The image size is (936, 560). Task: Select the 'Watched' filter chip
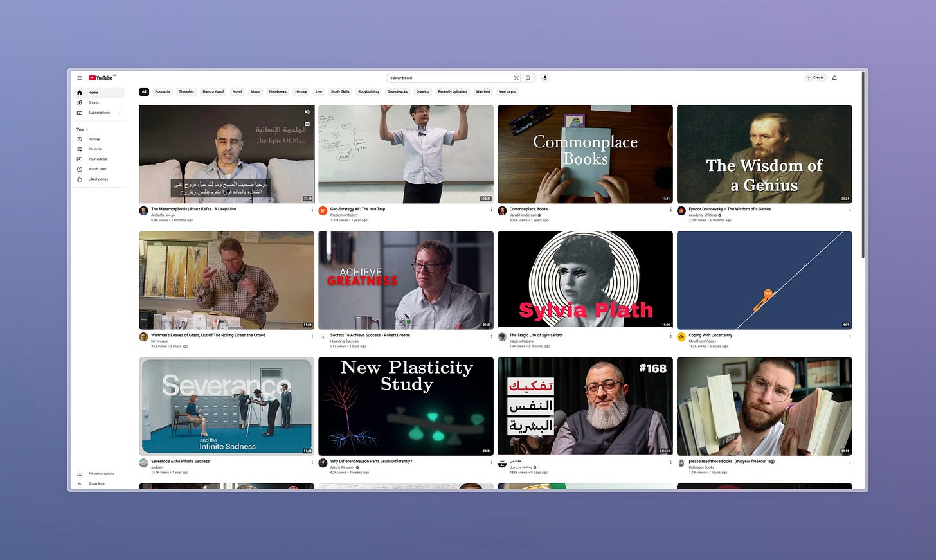click(x=483, y=91)
